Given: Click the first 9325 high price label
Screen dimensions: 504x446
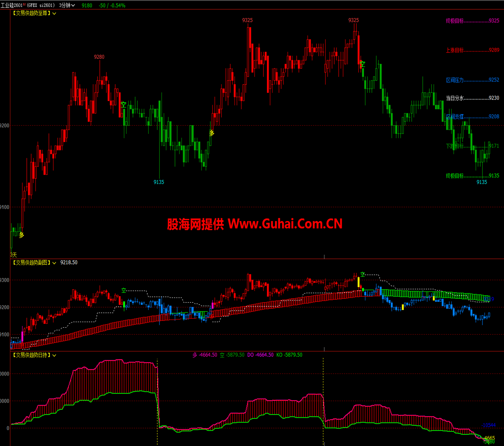Looking at the screenshot, I should pyautogui.click(x=247, y=20).
